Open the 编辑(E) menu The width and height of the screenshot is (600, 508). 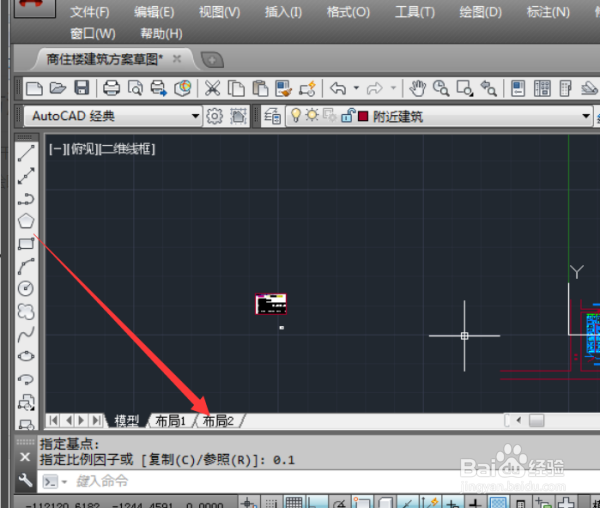(x=154, y=12)
